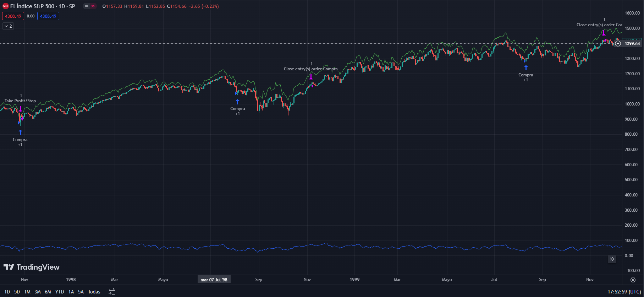Click the Mayo label before Jul '98
This screenshot has height=297, width=644.
click(163, 280)
